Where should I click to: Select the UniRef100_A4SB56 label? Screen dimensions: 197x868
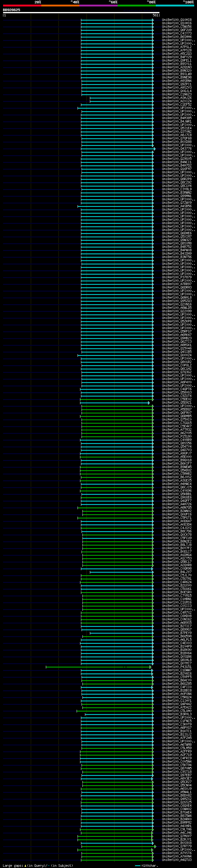[177, 206]
